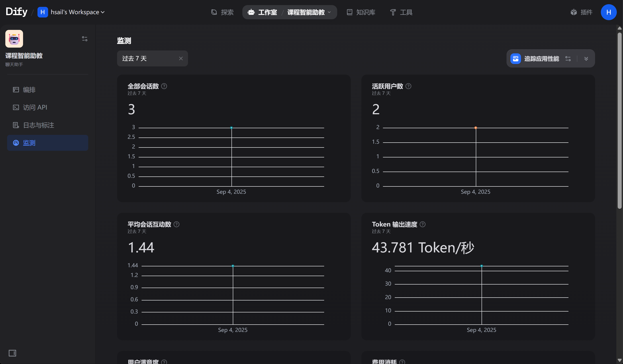Click the robot app icon thumbnail
Image resolution: width=623 pixels, height=364 pixels.
click(14, 39)
